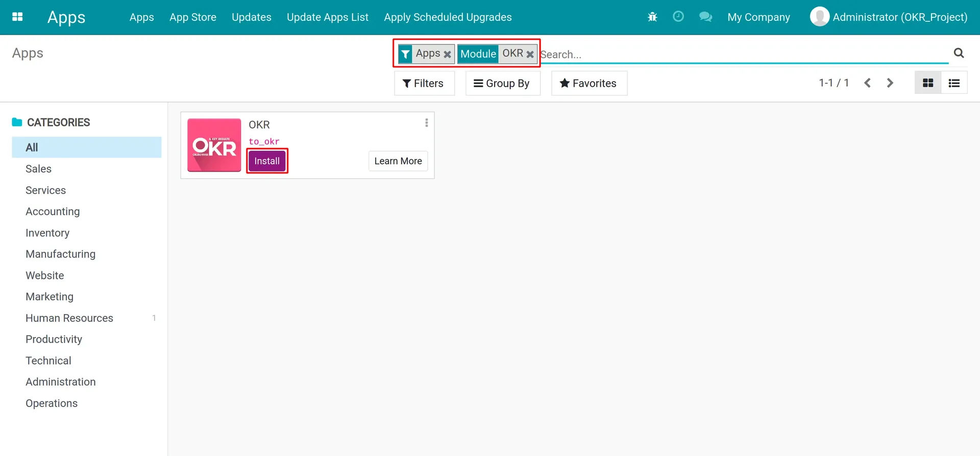Go to next page arrow
This screenshot has height=456, width=980.
click(x=890, y=83)
